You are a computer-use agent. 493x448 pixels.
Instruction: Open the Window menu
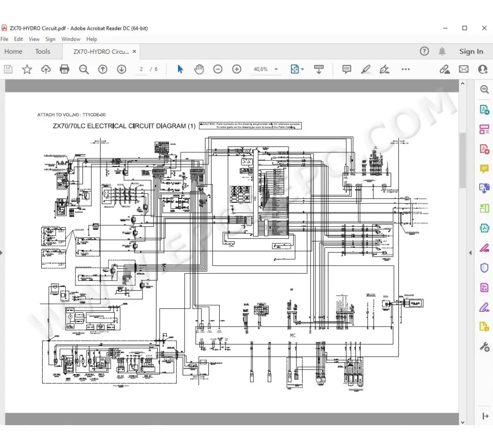(x=71, y=39)
